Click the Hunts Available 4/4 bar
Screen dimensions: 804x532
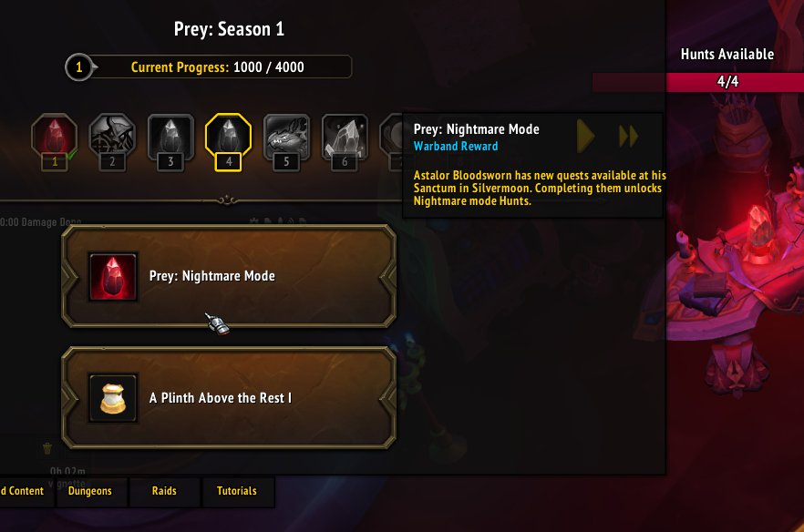point(727,81)
